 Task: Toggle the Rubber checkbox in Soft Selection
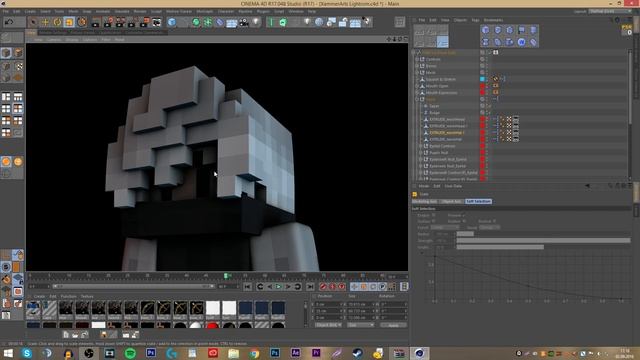[x=463, y=221]
